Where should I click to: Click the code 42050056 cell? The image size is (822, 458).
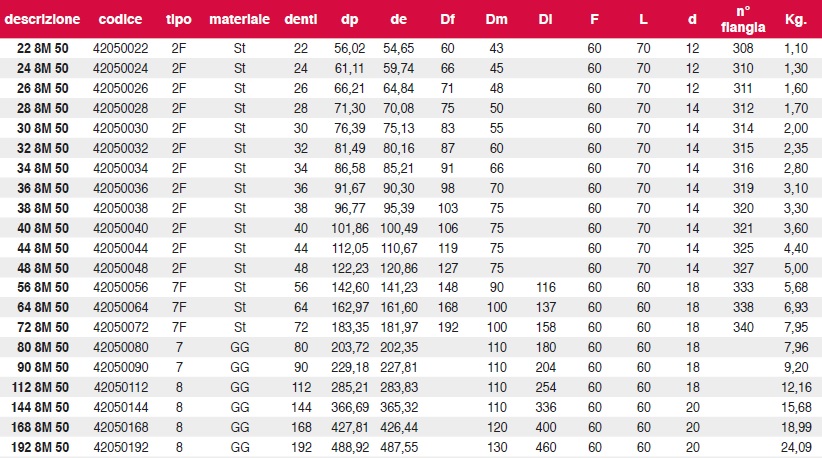121,288
